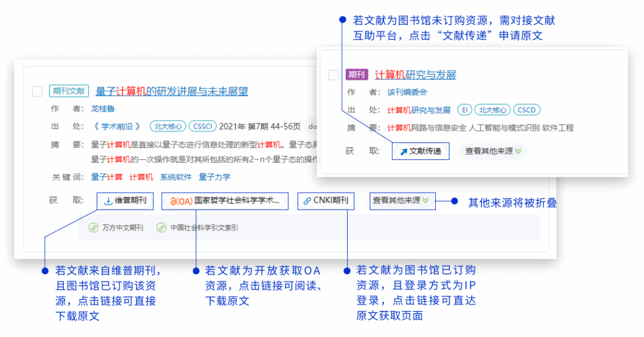Viewport: 644px width, 337px height.
Task: Click the chain link icon before CNKI期刊
Action: coord(308,201)
